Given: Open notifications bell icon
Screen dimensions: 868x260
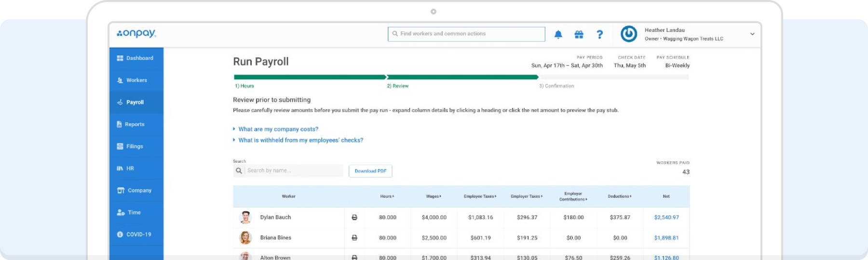Looking at the screenshot, I should point(558,34).
